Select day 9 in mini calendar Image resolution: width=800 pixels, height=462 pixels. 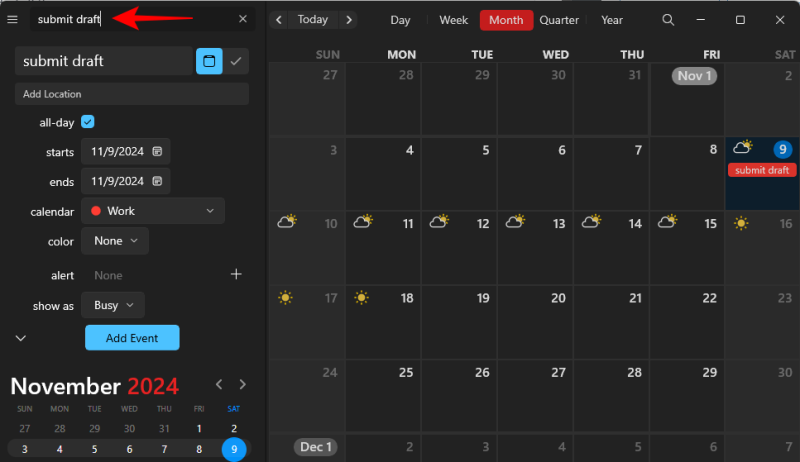click(234, 449)
